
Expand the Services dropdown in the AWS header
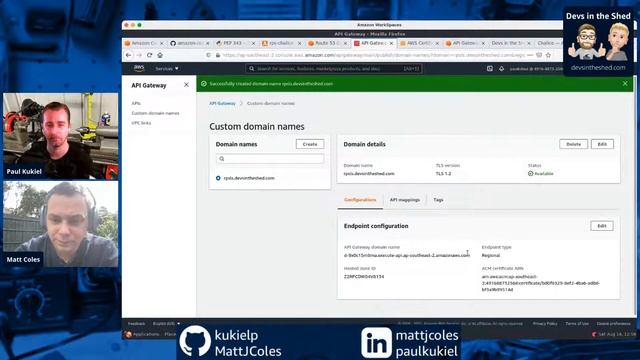coord(167,69)
